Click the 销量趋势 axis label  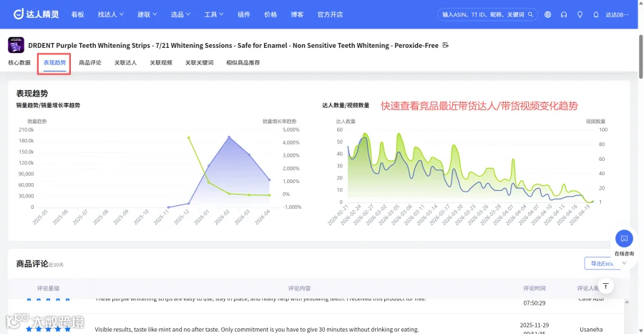[37, 122]
